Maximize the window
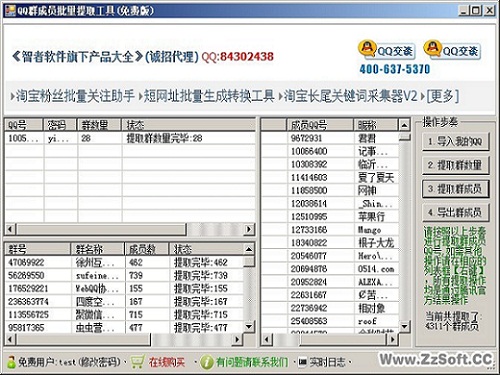Image resolution: width=500 pixels, height=375 pixels. pos(476,11)
